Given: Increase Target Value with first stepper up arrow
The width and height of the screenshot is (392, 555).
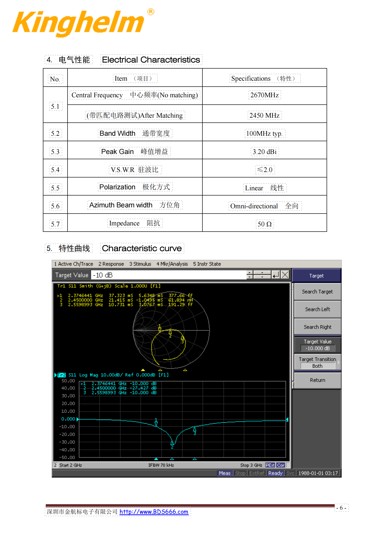Looking at the screenshot, I should [250, 273].
